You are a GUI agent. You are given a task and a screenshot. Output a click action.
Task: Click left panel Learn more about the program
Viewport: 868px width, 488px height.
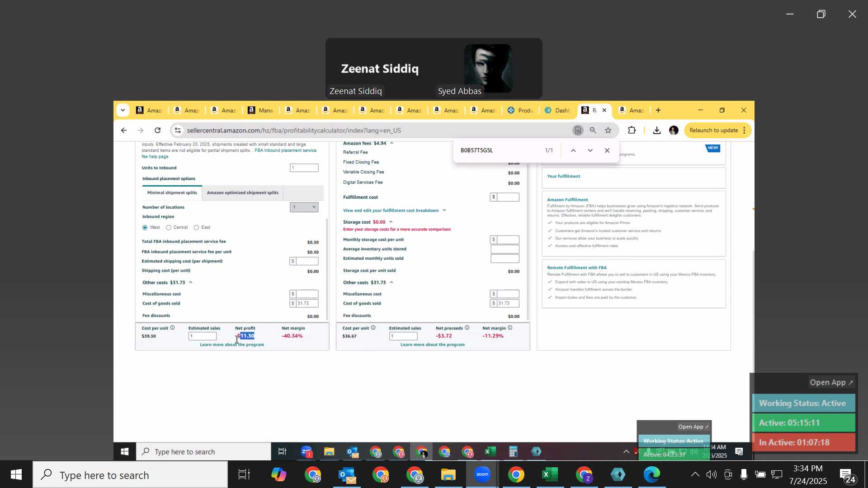click(x=232, y=345)
